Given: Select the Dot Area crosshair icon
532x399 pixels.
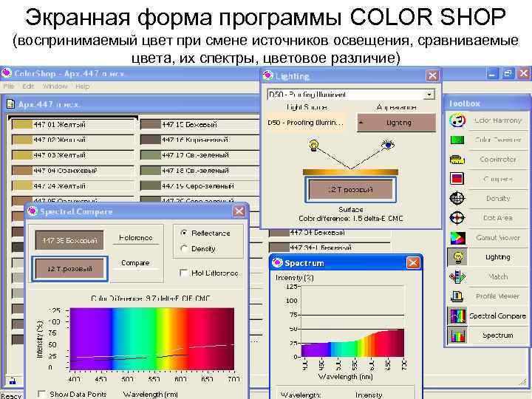Looking at the screenshot, I should (457, 218).
